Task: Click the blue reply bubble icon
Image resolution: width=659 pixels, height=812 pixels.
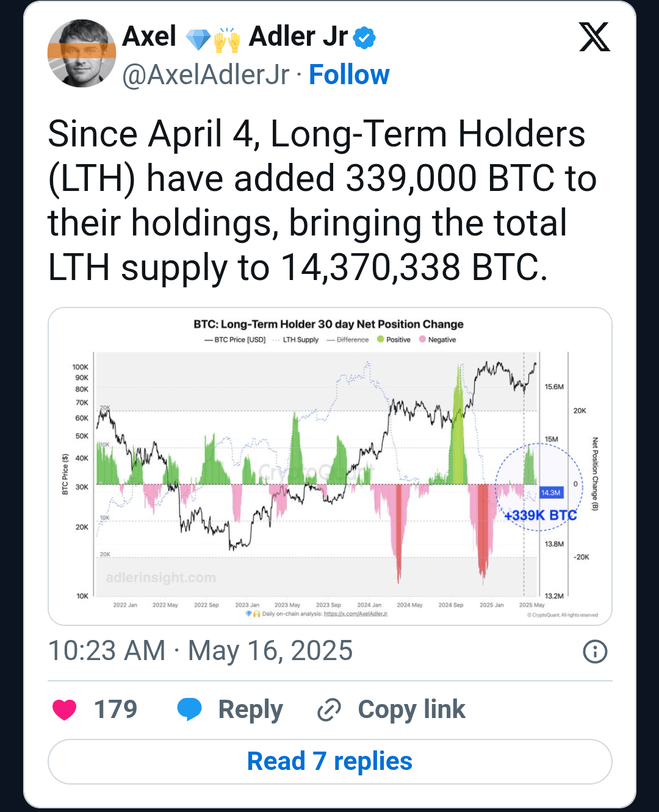Action: coord(189,710)
